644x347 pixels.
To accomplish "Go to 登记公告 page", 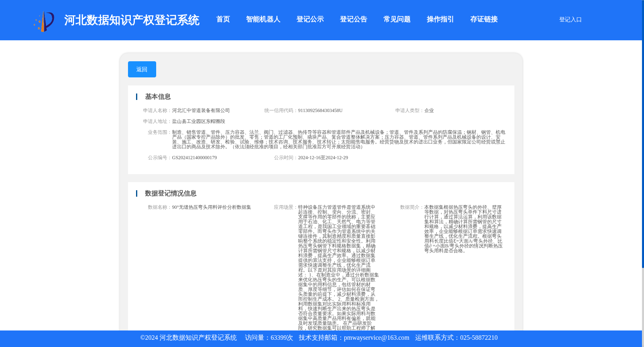I will tap(353, 19).
